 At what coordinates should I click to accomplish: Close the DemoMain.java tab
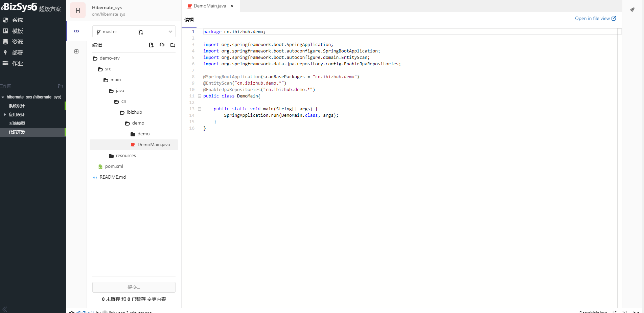(232, 6)
